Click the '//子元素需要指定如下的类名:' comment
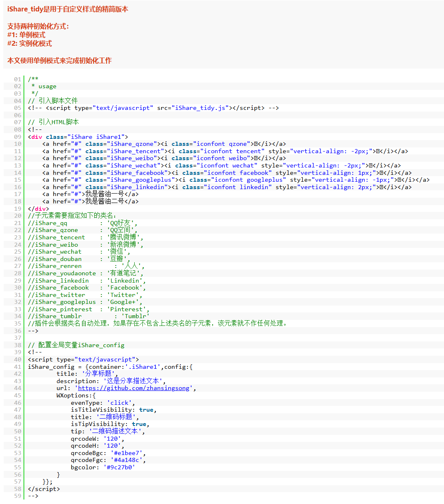 72,216
